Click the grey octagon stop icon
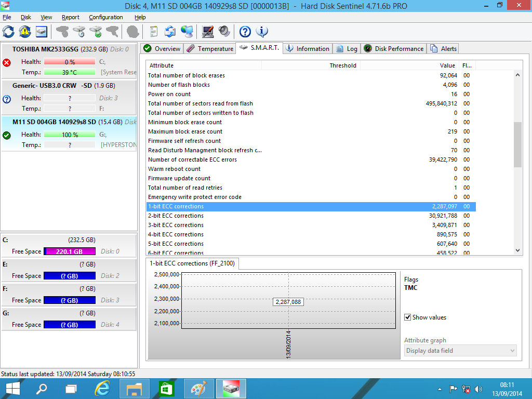Screen dimensions: 532x399 point(132,32)
